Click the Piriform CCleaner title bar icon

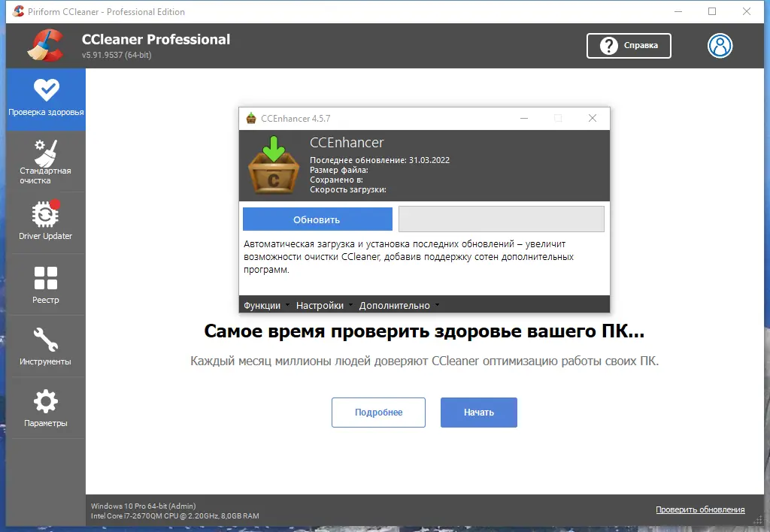pyautogui.click(x=18, y=11)
